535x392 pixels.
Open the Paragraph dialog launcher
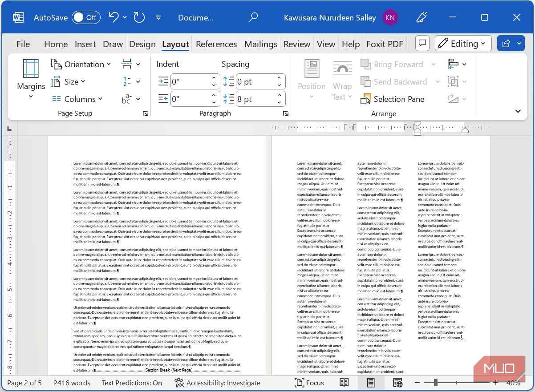coord(285,113)
